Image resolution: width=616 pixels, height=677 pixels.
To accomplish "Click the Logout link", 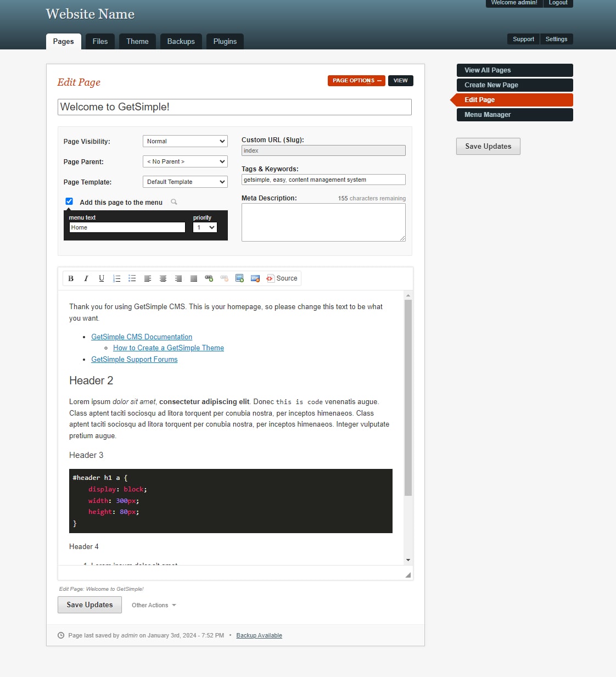I will pos(558,3).
